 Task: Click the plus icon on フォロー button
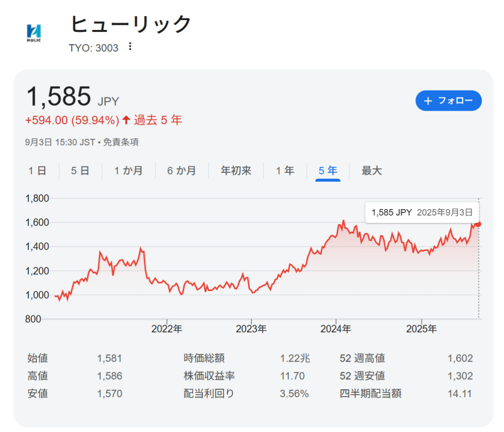coord(428,101)
